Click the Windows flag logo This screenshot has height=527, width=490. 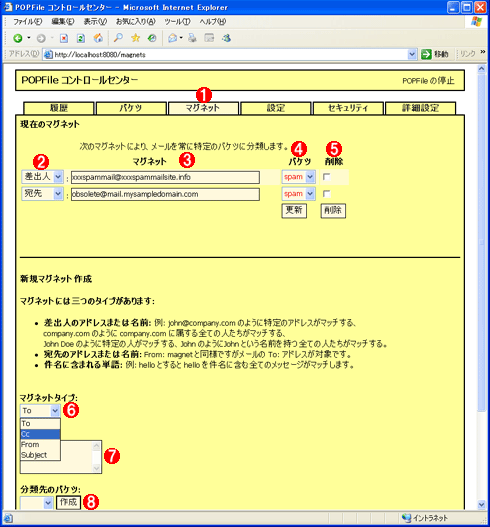click(x=476, y=22)
